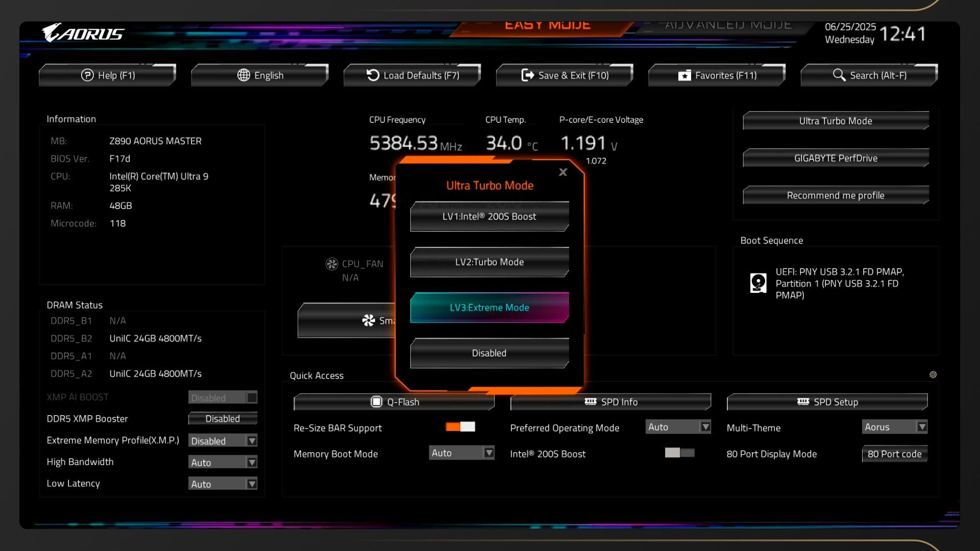
Task: Click the SPD Info memory icon
Action: [591, 402]
